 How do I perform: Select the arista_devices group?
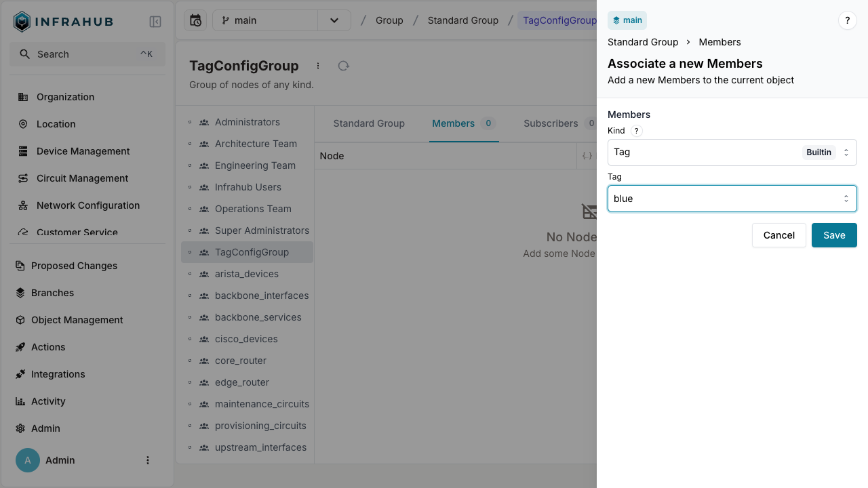click(246, 274)
